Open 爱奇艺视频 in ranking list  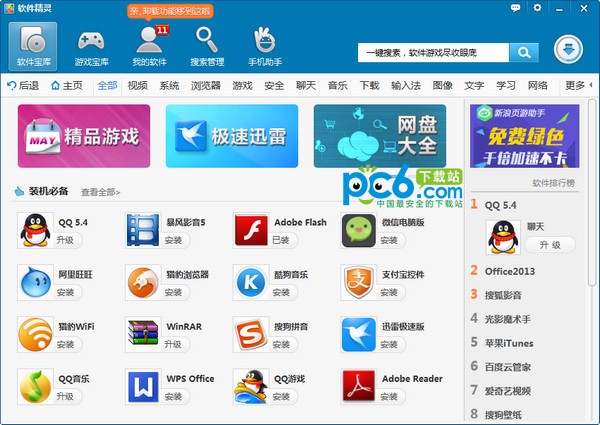coord(507,391)
